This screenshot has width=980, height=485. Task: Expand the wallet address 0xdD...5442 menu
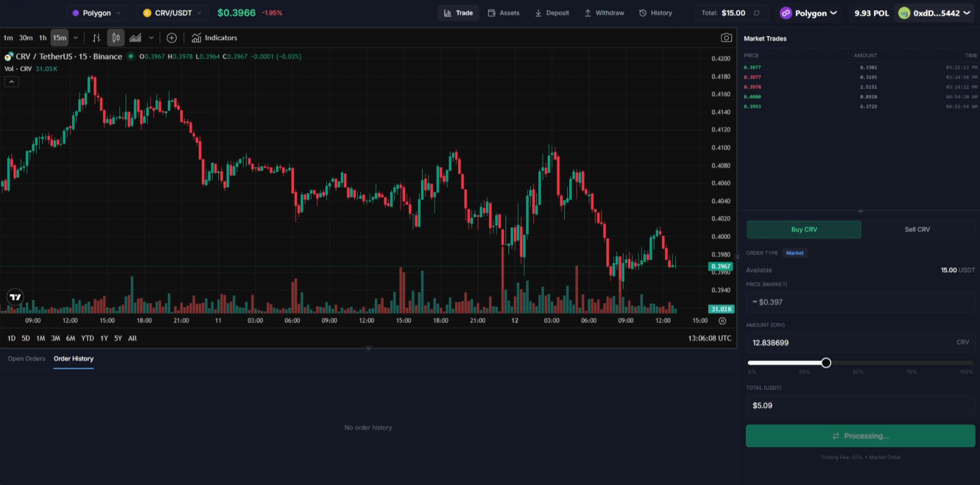coord(934,12)
